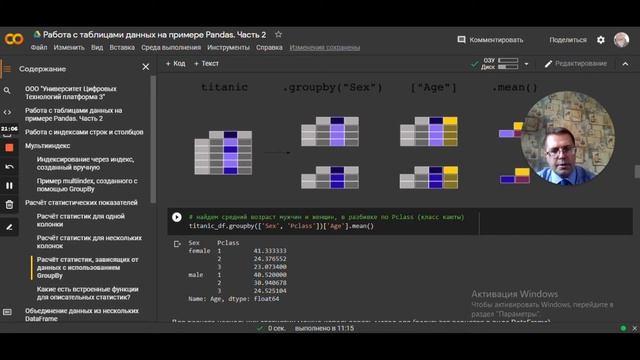Click the 'Name: Age, dtype: float64' output line
Viewport: 640px width, 360px height.
(233, 299)
